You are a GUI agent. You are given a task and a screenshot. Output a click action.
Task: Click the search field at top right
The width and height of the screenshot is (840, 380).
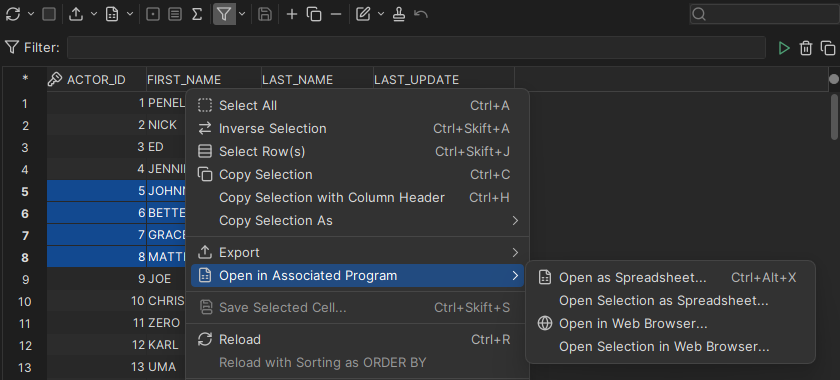(x=764, y=14)
